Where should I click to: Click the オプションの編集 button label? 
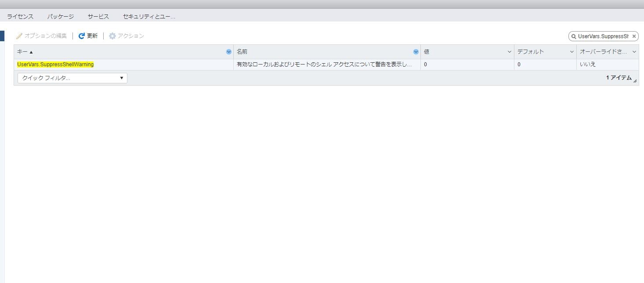(46, 36)
